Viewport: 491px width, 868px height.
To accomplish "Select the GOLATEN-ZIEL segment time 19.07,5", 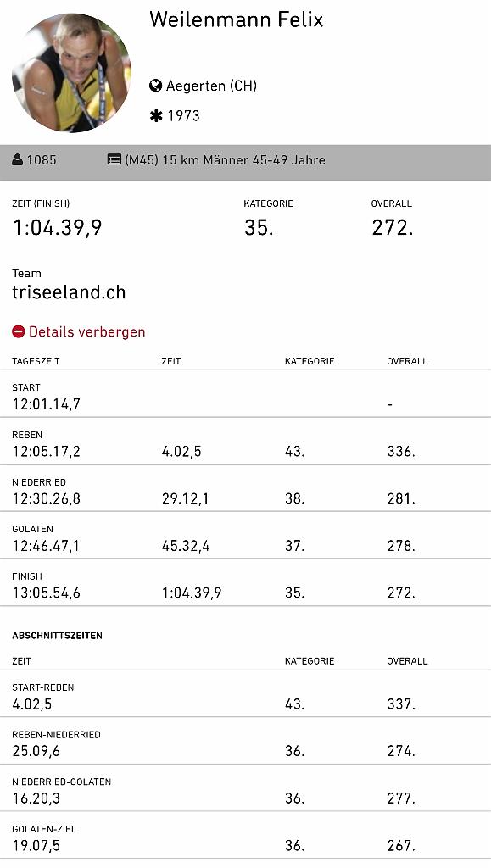I will click(36, 846).
